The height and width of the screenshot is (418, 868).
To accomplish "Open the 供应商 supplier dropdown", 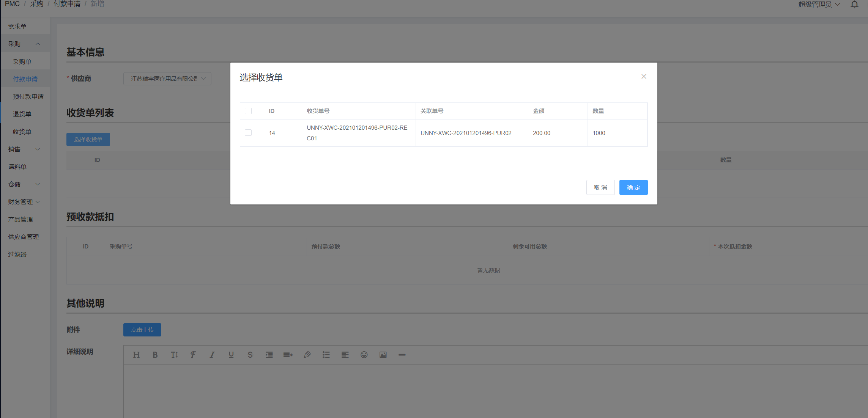I will click(x=167, y=79).
